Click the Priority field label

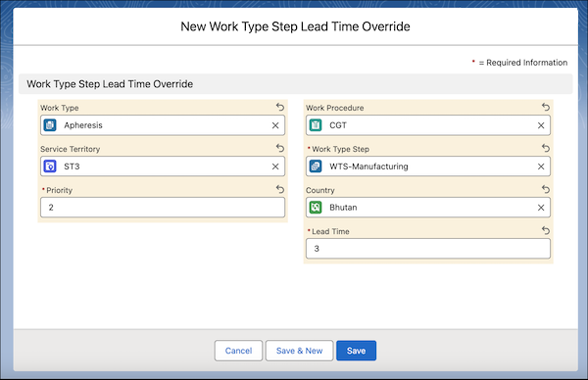pyautogui.click(x=59, y=190)
